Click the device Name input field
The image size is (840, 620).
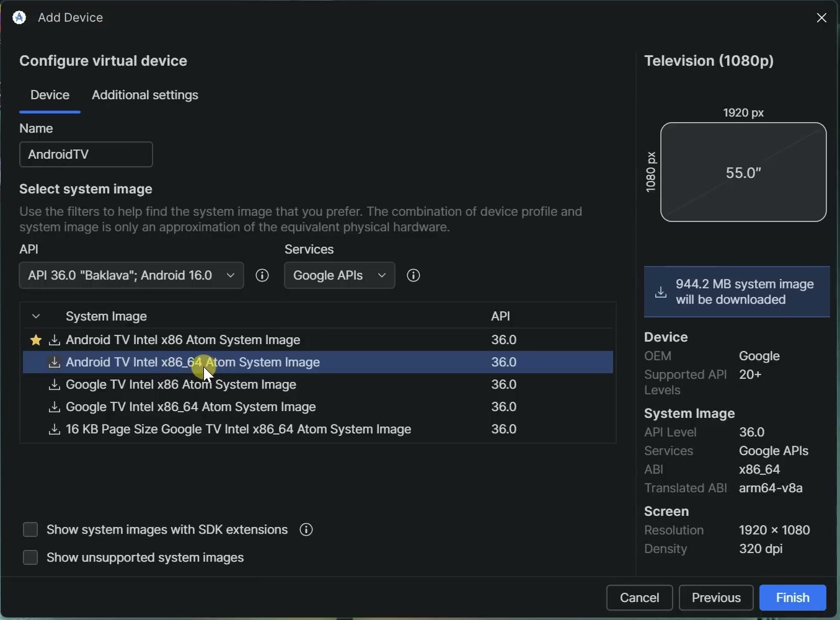click(x=86, y=154)
